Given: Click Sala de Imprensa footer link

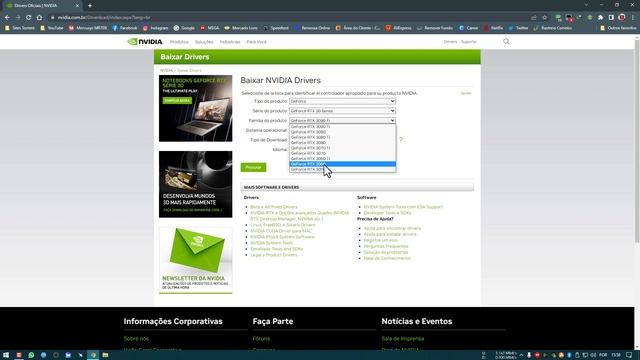Looking at the screenshot, I should pos(403,339).
